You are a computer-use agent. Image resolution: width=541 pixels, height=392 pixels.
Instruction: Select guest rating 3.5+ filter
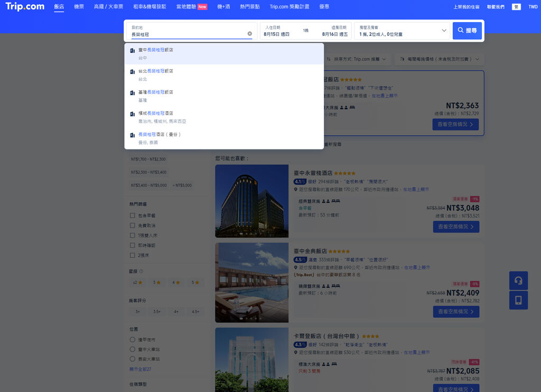156,312
